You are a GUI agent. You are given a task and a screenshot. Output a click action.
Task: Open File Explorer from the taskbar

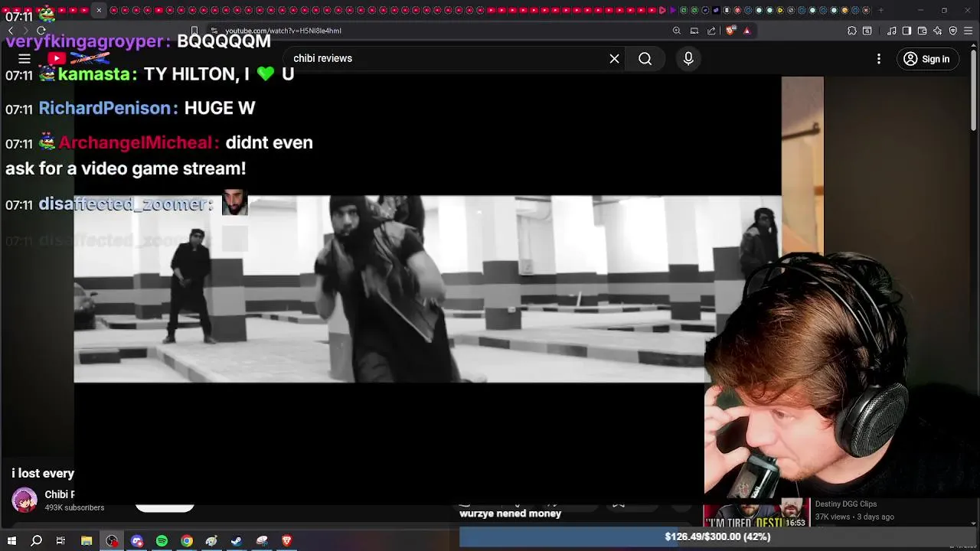87,541
